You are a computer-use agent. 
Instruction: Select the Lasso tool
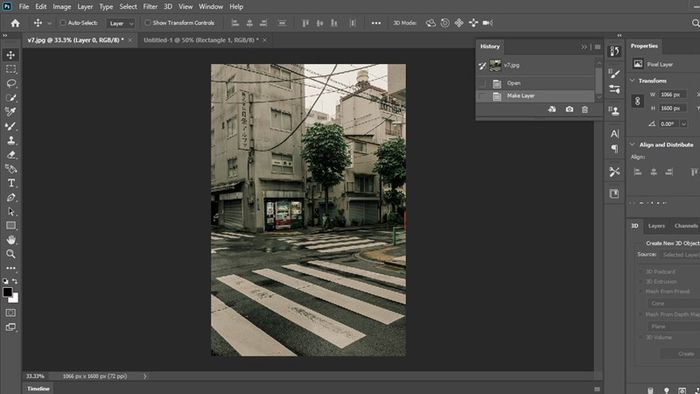(x=11, y=83)
